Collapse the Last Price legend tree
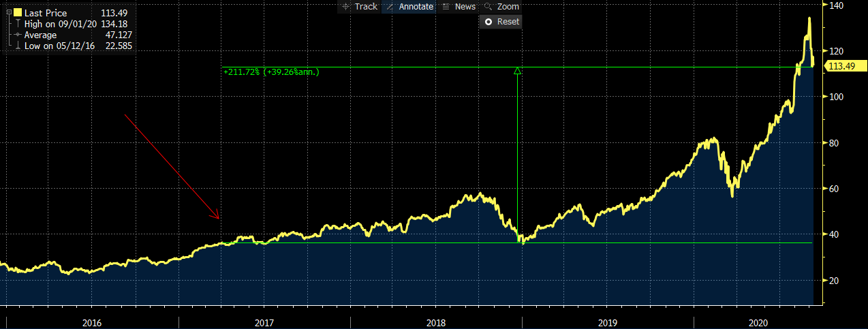This screenshot has height=329, width=868. point(8,13)
